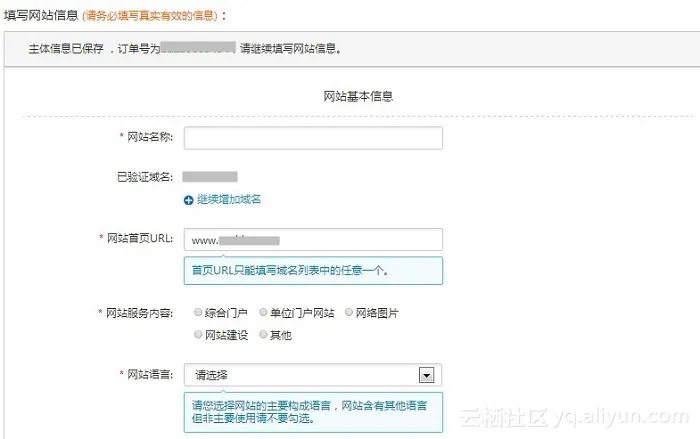Click the 网站语言 dropdown arrow button
700x439 pixels.
click(x=427, y=376)
